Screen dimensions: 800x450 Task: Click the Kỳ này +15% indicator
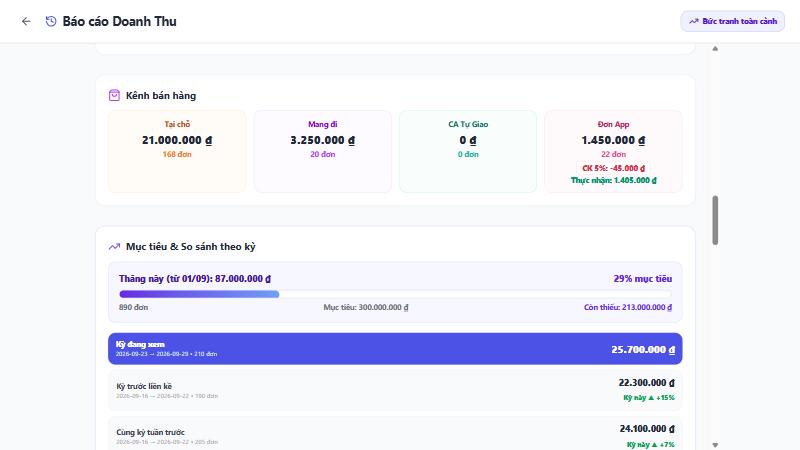click(x=649, y=397)
